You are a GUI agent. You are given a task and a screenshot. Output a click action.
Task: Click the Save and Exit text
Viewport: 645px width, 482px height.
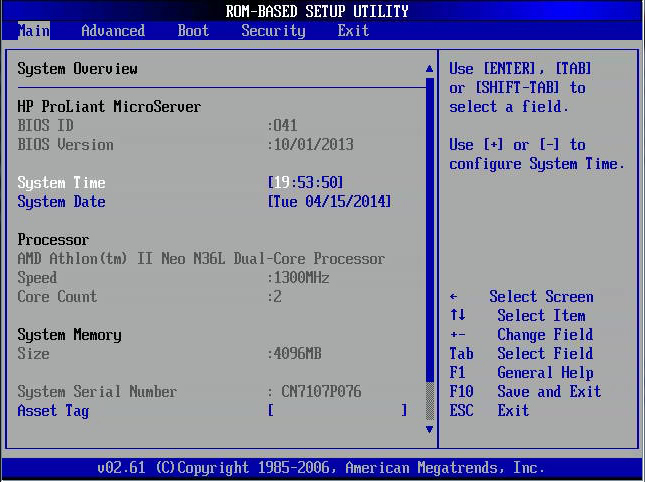pyautogui.click(x=549, y=391)
